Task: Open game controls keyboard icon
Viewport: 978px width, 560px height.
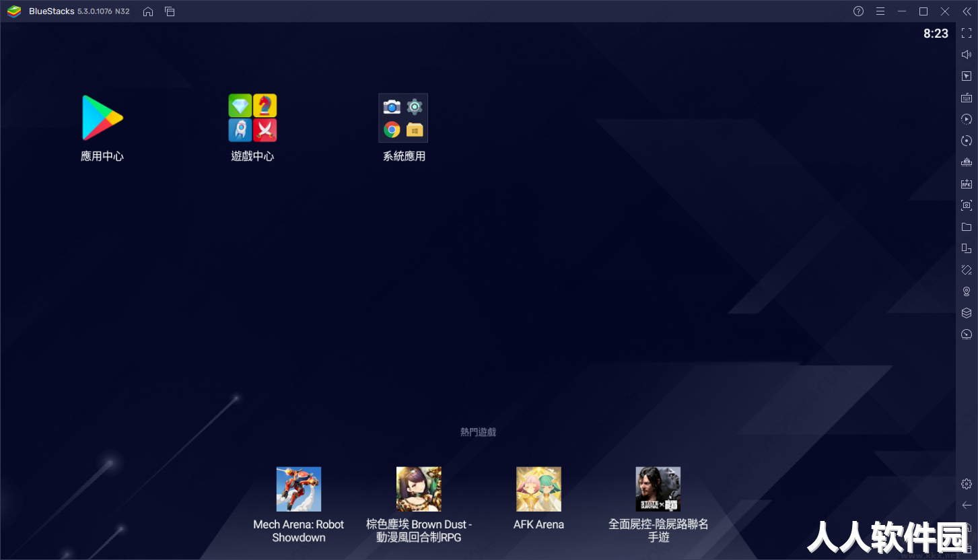Action: [x=967, y=98]
